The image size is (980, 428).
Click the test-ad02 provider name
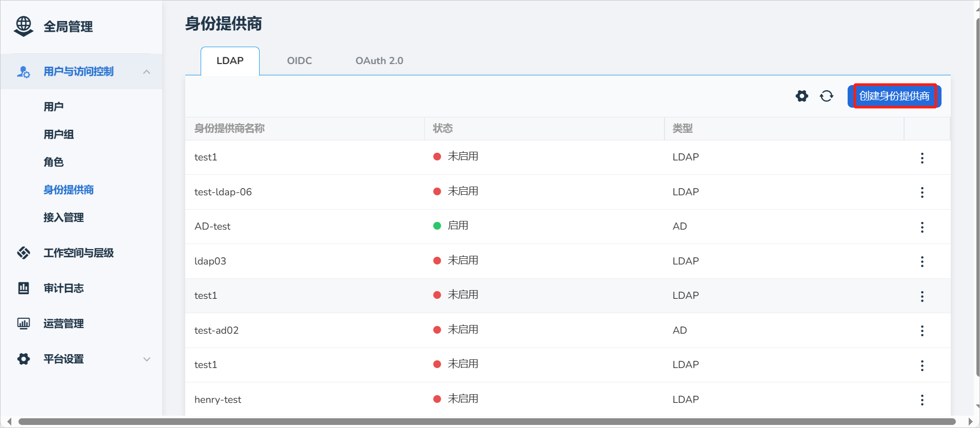coord(217,330)
